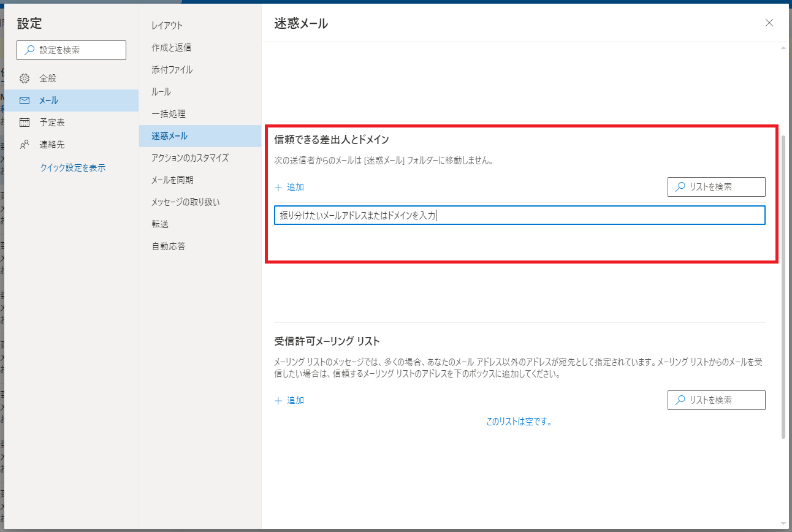Image resolution: width=792 pixels, height=532 pixels.
Task: Click the people icon next to 連絡先
Action: tap(25, 145)
